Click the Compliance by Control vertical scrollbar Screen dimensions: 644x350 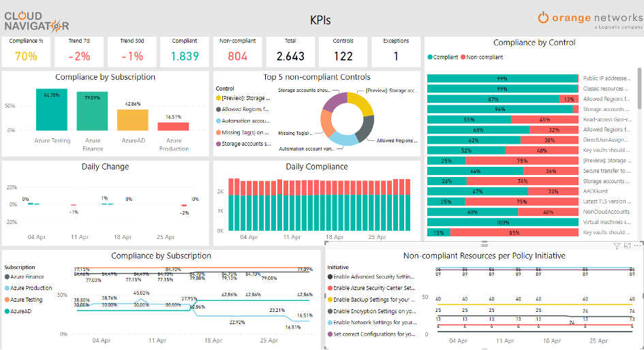click(639, 89)
